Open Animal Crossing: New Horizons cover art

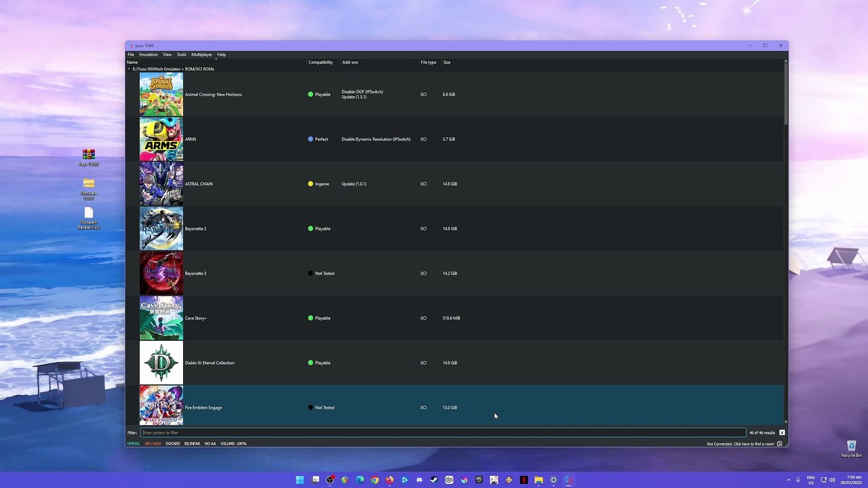[161, 94]
